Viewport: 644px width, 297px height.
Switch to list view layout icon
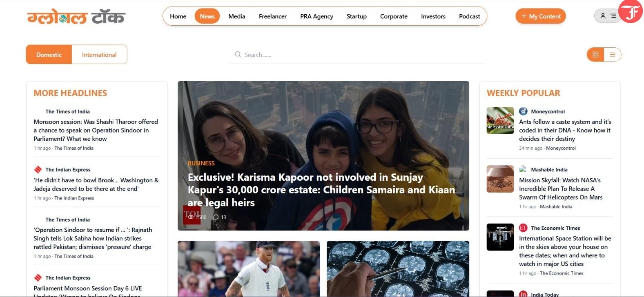[x=612, y=55]
